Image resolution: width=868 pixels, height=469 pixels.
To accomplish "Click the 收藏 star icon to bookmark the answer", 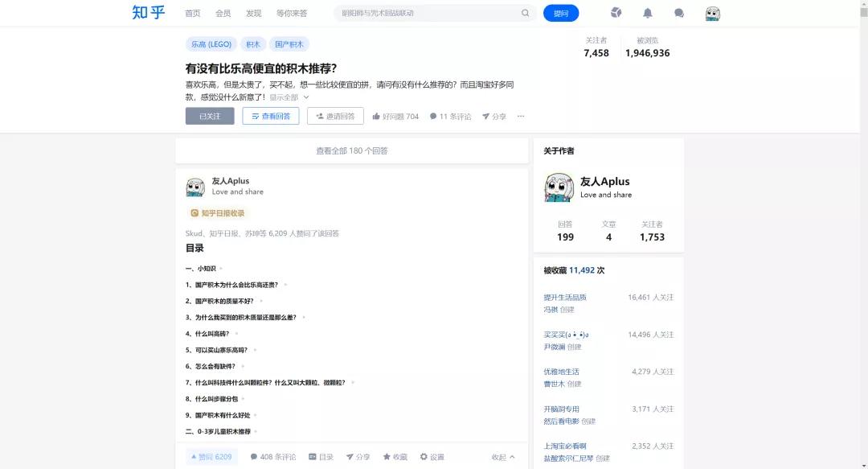I will [x=394, y=456].
